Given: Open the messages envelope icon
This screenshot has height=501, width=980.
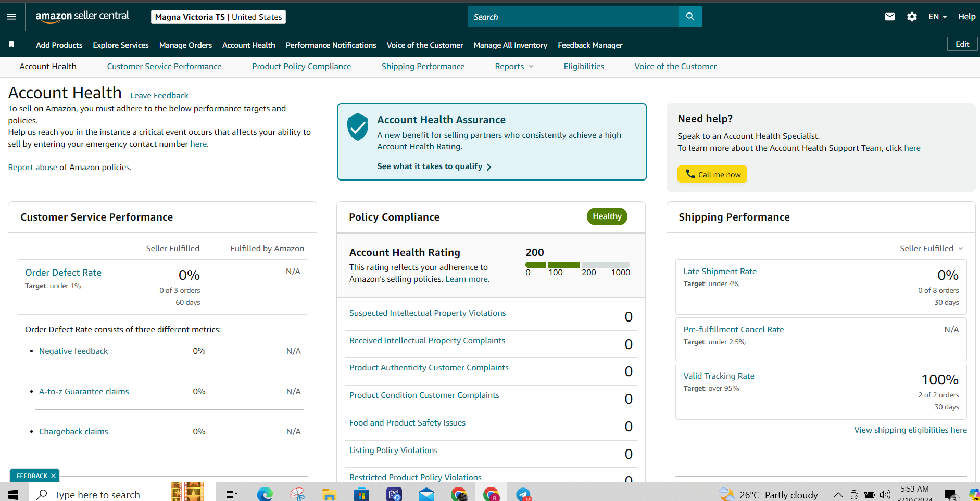Looking at the screenshot, I should click(x=890, y=17).
